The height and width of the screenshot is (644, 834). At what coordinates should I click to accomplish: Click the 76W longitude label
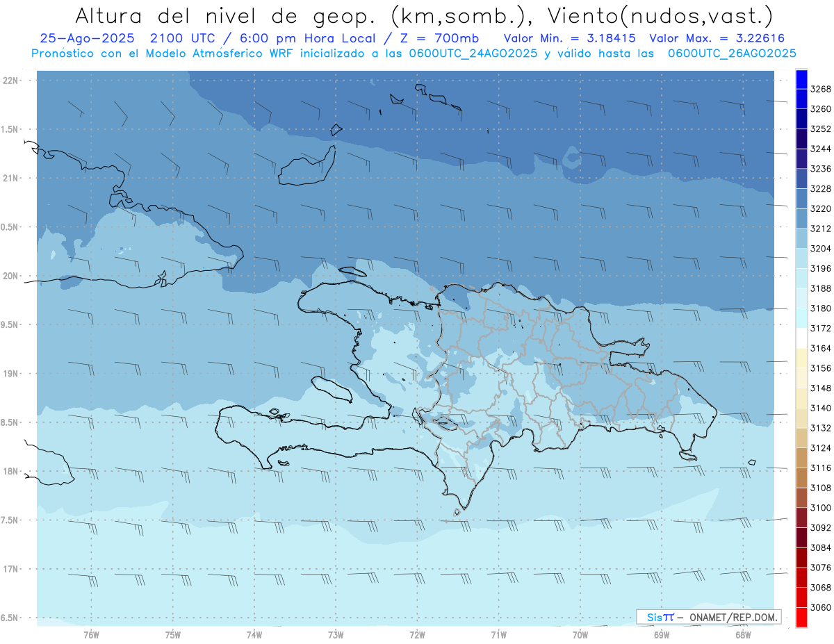tap(91, 635)
